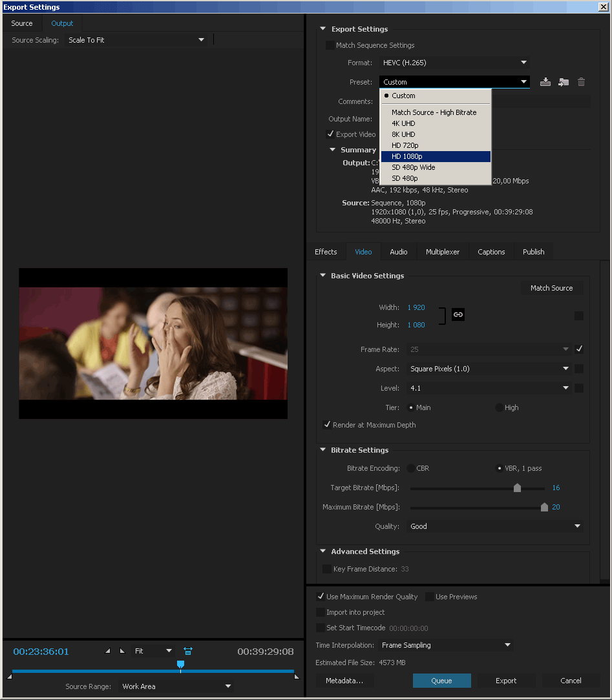Choose Match Source - High Bitrate preset
The height and width of the screenshot is (700, 612).
point(436,112)
